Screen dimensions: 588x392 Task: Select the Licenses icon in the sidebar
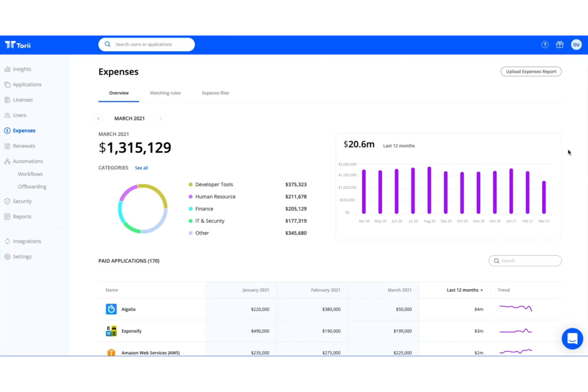click(x=7, y=100)
